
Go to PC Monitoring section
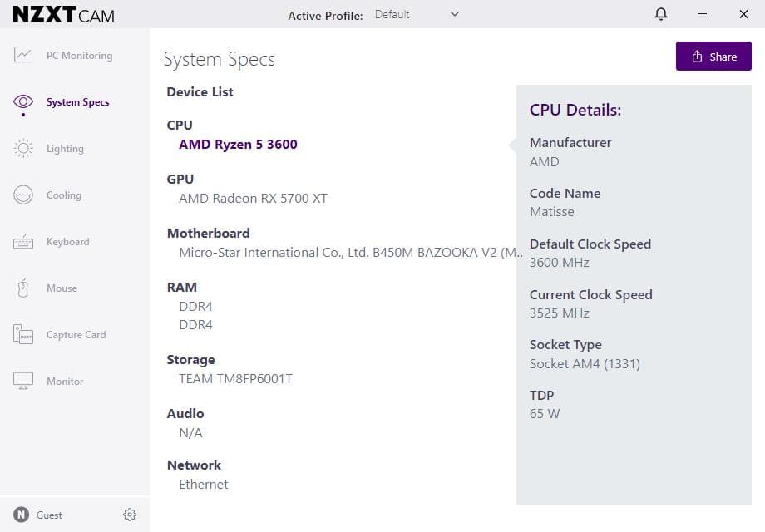pyautogui.click(x=80, y=56)
